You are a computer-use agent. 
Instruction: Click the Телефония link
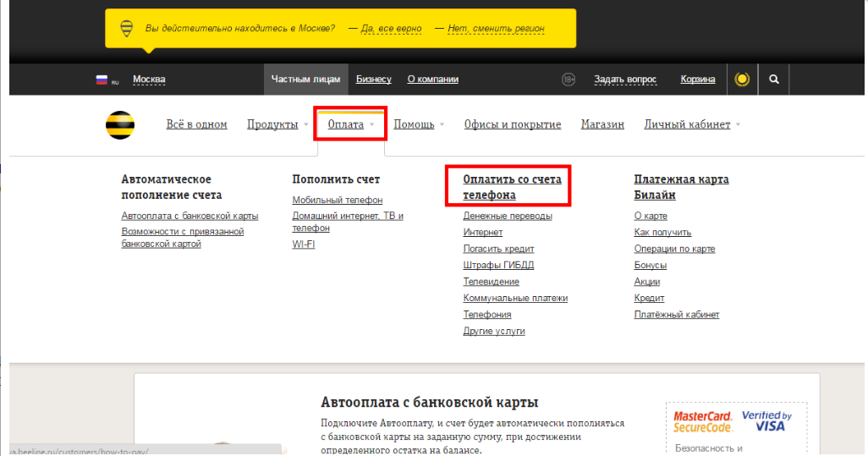(x=487, y=315)
